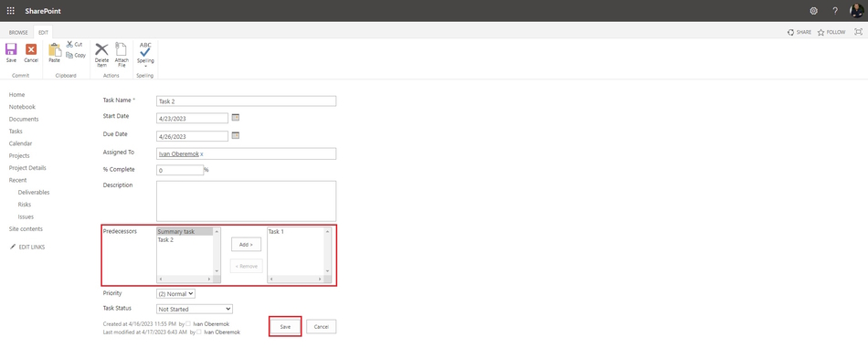
Task: Open the app launcher waffle icon
Action: coord(11,11)
